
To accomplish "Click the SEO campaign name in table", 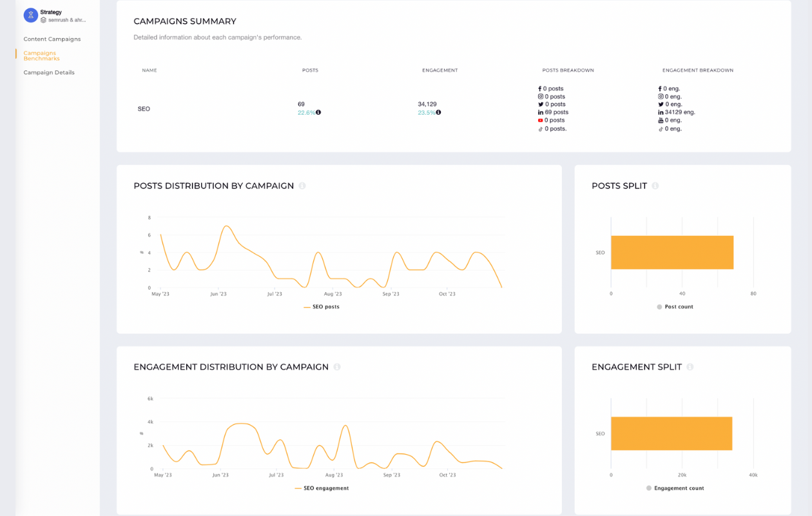I will (x=144, y=109).
